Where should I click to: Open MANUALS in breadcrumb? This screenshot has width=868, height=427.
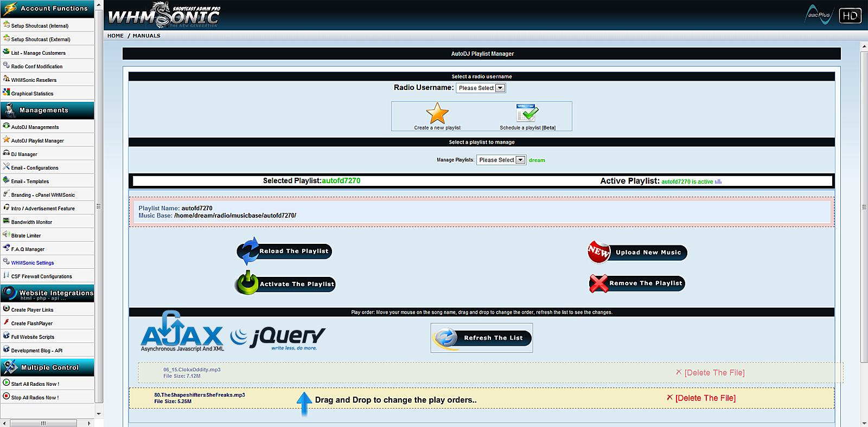point(146,36)
